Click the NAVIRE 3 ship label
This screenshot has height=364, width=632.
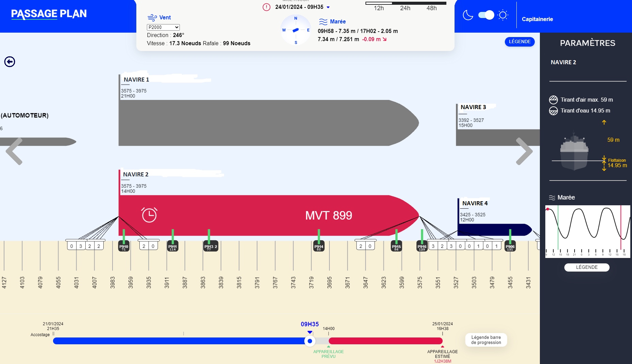point(473,107)
